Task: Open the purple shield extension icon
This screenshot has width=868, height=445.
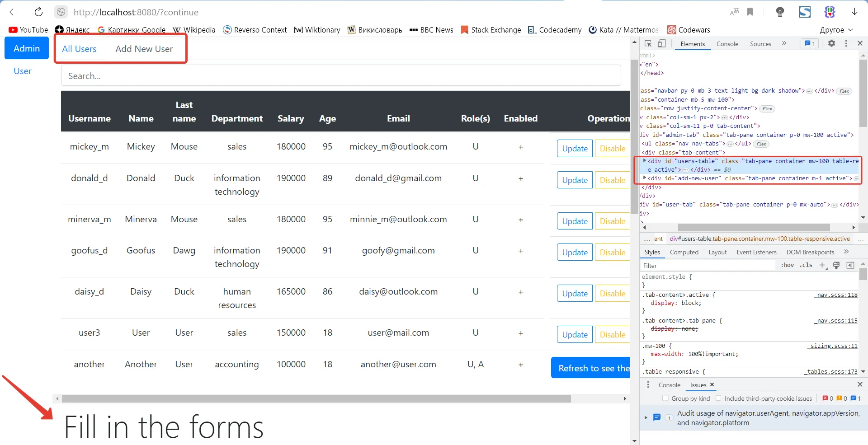Action: point(830,12)
